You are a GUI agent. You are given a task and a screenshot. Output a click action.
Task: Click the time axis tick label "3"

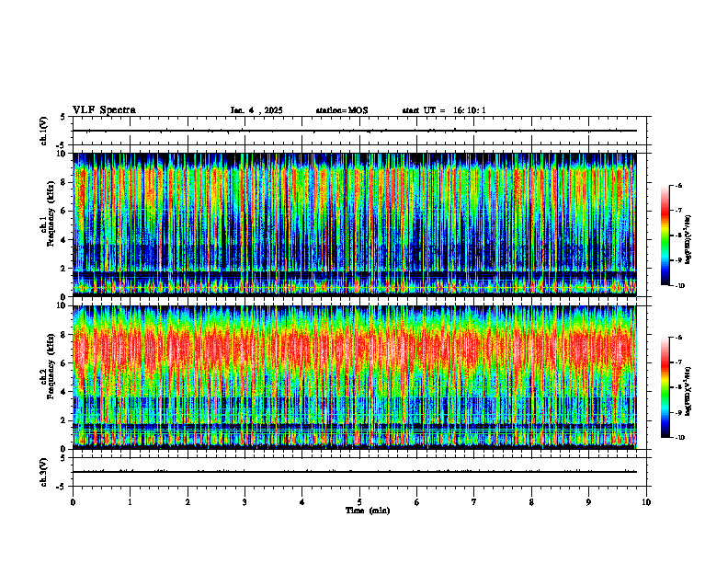click(245, 502)
